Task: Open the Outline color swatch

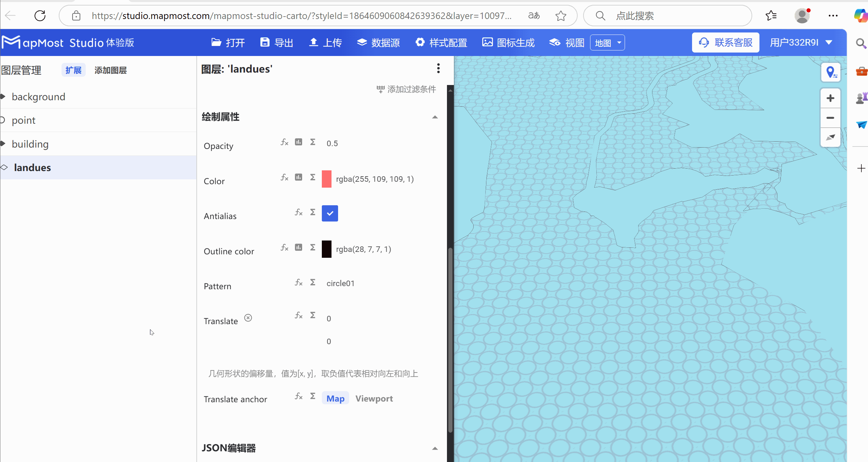Action: click(x=327, y=249)
